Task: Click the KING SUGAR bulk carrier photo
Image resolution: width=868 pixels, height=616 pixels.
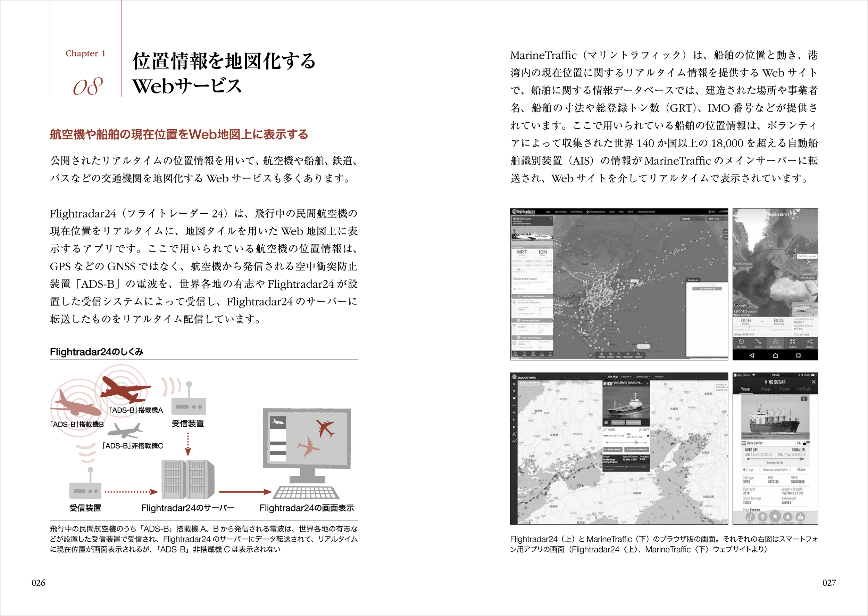Action: tap(775, 418)
